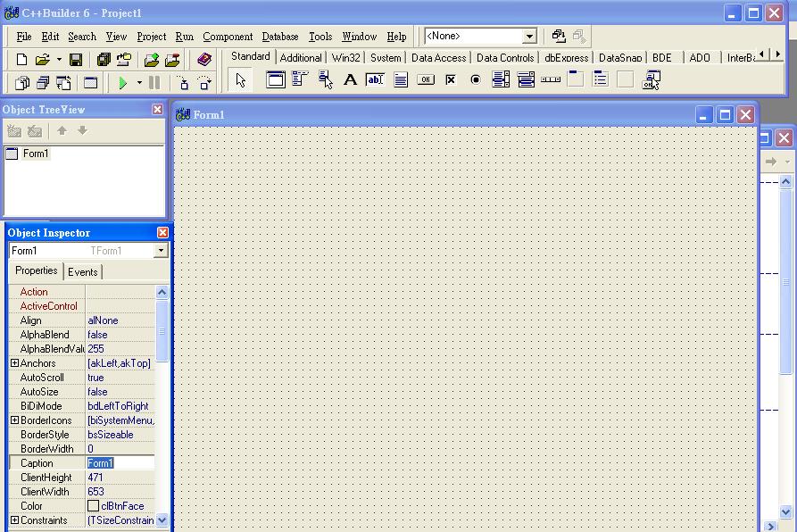
Task: Pick the MainMenu component
Action: tap(301, 79)
